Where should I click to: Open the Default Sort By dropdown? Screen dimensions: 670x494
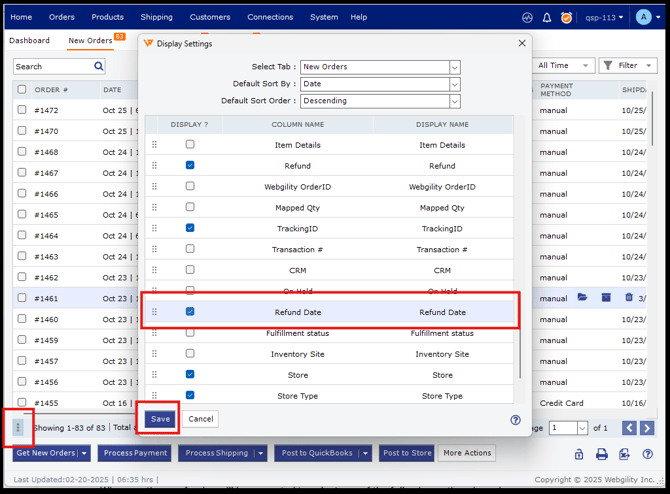tap(454, 85)
